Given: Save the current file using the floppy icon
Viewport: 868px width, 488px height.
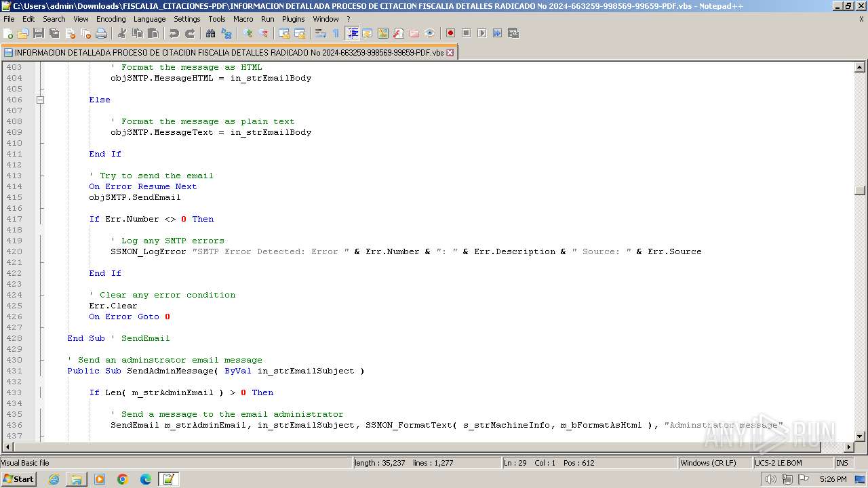Looking at the screenshot, I should (x=39, y=33).
